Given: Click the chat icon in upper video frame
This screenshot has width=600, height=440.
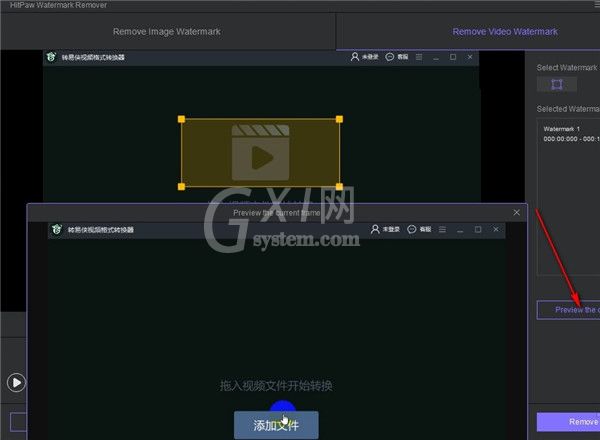Looking at the screenshot, I should click(390, 57).
